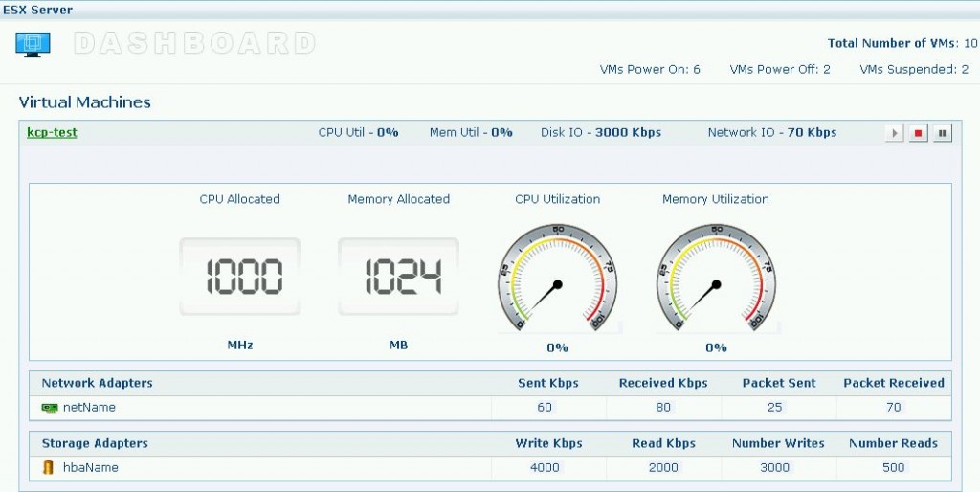The width and height of the screenshot is (980, 492).
Task: Click the Total Number of VMs label
Action: coord(892,43)
